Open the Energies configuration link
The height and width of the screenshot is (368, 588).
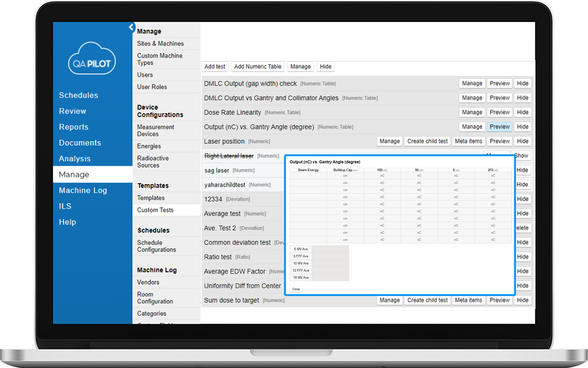(x=148, y=146)
